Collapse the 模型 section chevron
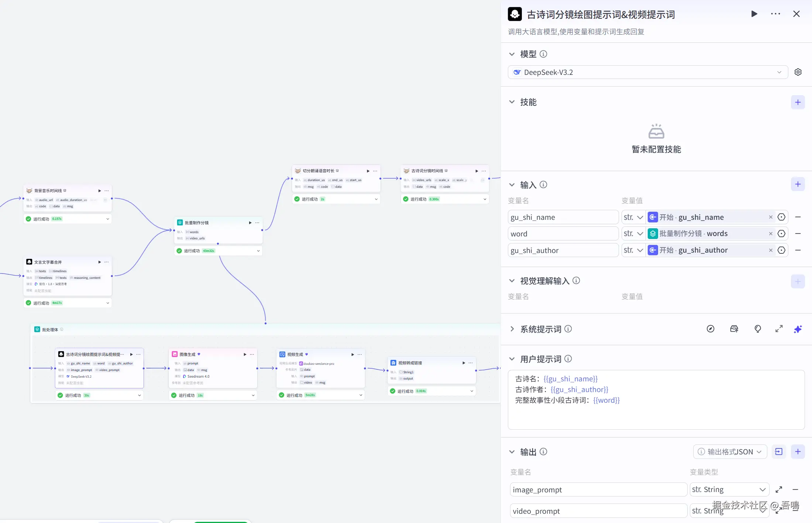812x523 pixels. click(512, 54)
